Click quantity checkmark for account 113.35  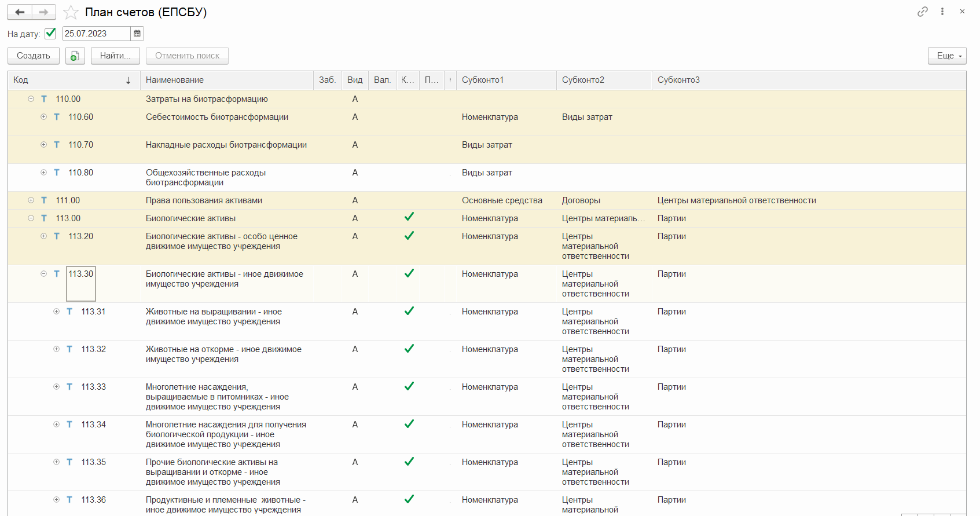point(409,462)
